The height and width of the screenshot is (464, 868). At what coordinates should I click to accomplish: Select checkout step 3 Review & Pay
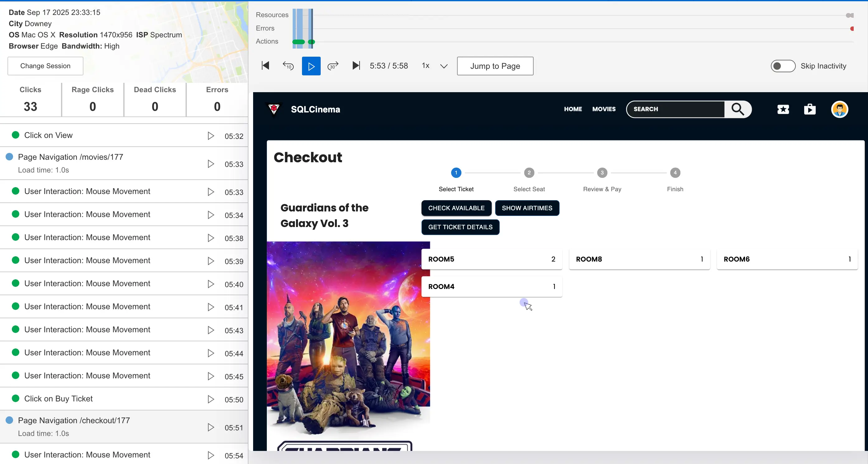(602, 173)
